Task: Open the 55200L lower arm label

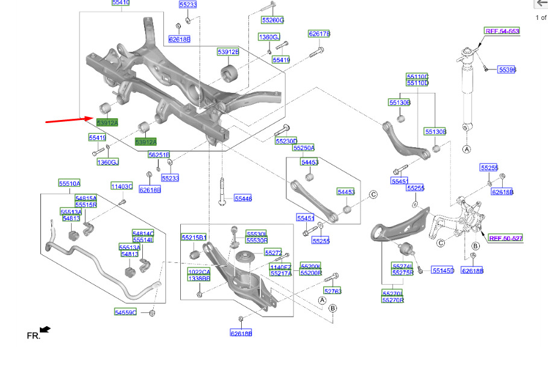Action: pos(311,267)
